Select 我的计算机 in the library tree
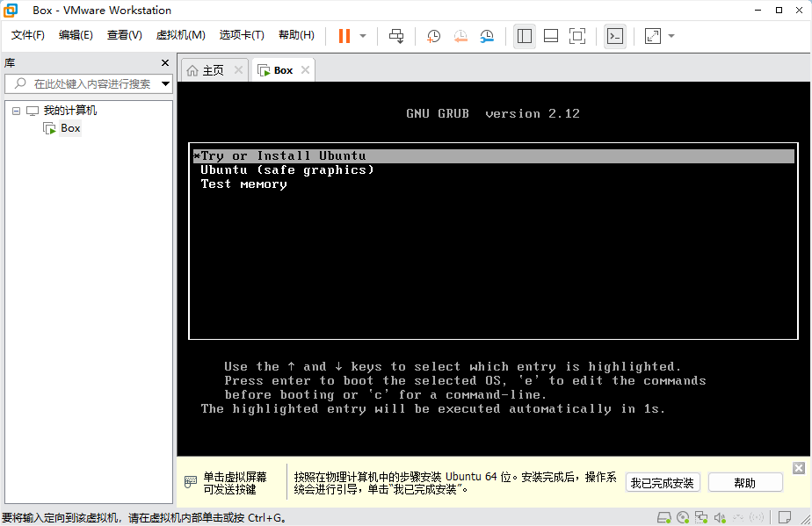The width and height of the screenshot is (812, 526). (70, 111)
